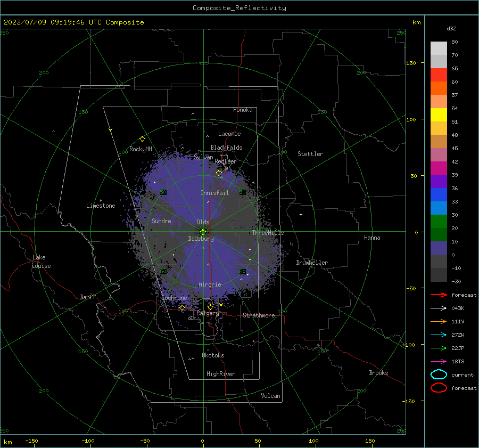Select the bright green swatch in dBZ legend
Screen dimensions: 479x448
tap(439, 221)
